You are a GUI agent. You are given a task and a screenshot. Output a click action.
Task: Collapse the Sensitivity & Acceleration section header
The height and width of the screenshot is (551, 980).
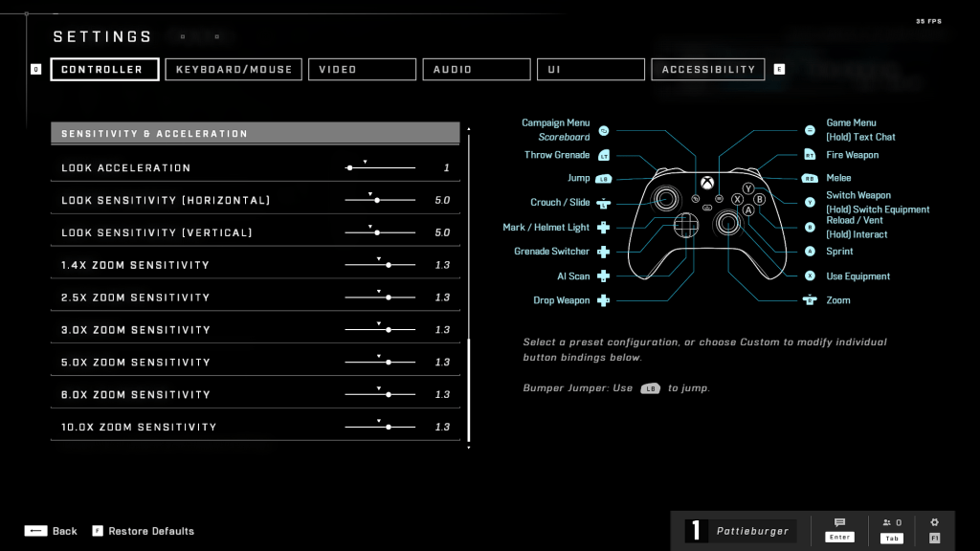255,134
